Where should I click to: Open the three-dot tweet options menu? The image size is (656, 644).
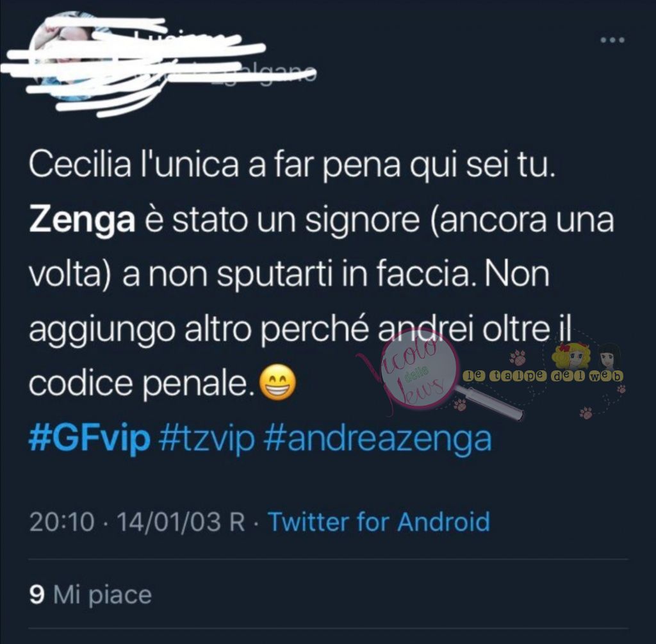[x=612, y=40]
